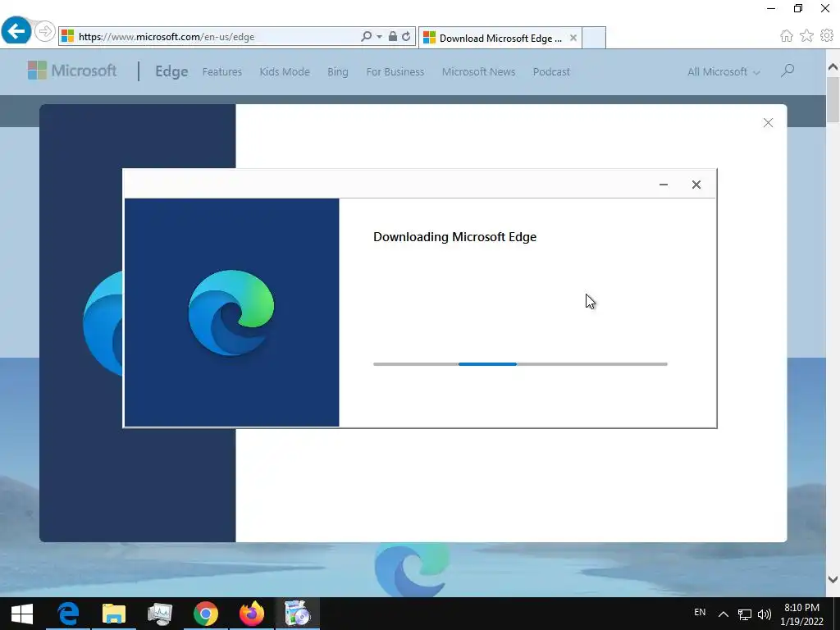Viewport: 840px width, 630px height.
Task: Open the Kids Mode menu item
Action: click(x=285, y=72)
